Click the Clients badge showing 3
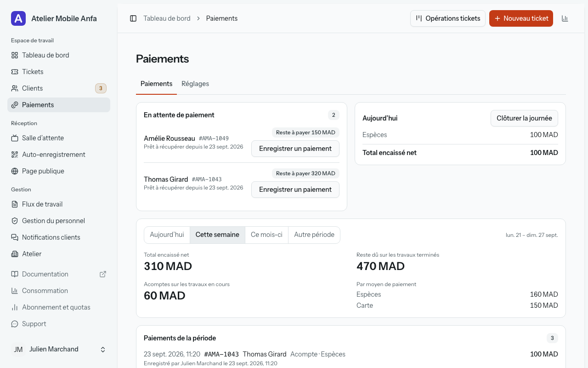The width and height of the screenshot is (588, 368). tap(101, 88)
